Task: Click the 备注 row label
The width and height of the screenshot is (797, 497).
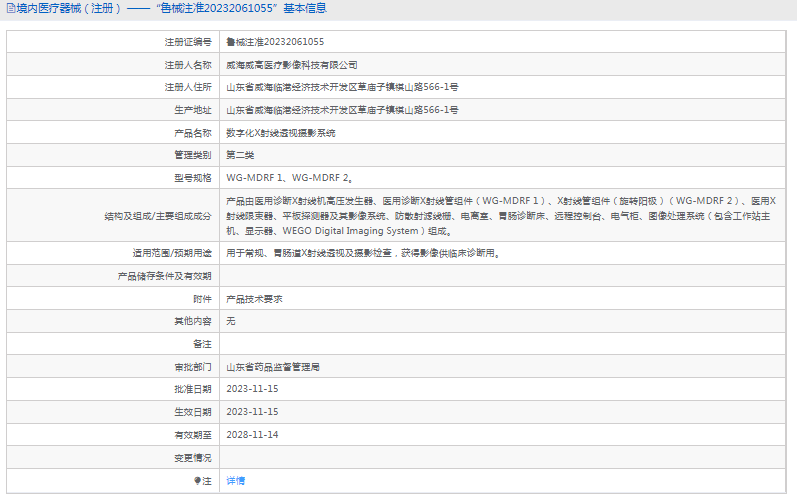Action: pos(202,344)
